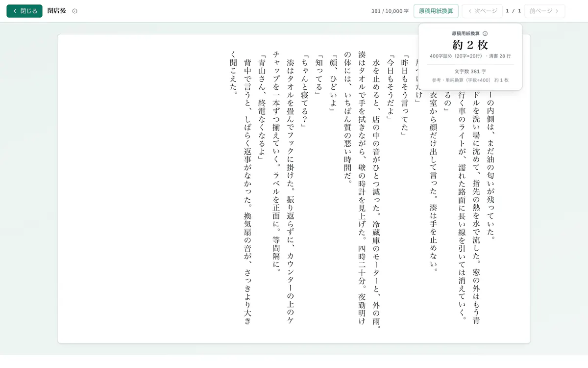588x368 pixels.
Task: Click the line starting 湊はタオルで手を拭き
Action: click(362, 187)
